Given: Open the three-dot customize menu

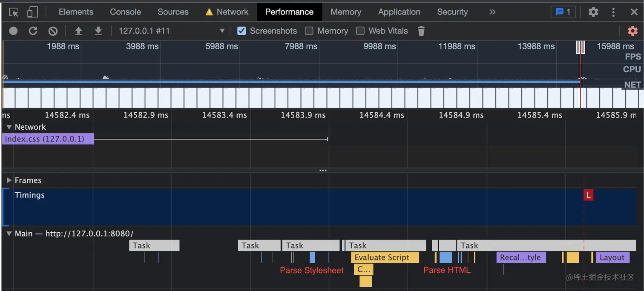Looking at the screenshot, I should click(x=613, y=11).
